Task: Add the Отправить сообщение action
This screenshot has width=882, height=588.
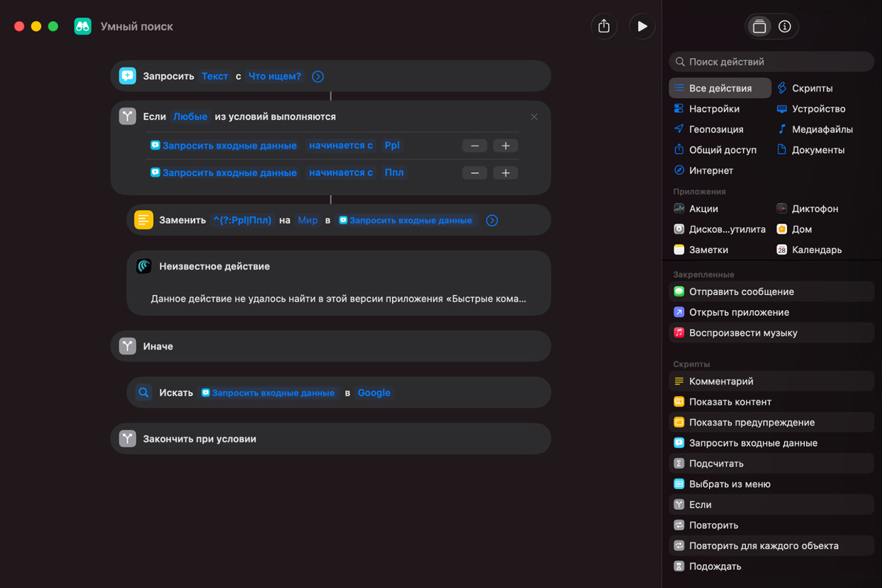Action: tap(741, 292)
